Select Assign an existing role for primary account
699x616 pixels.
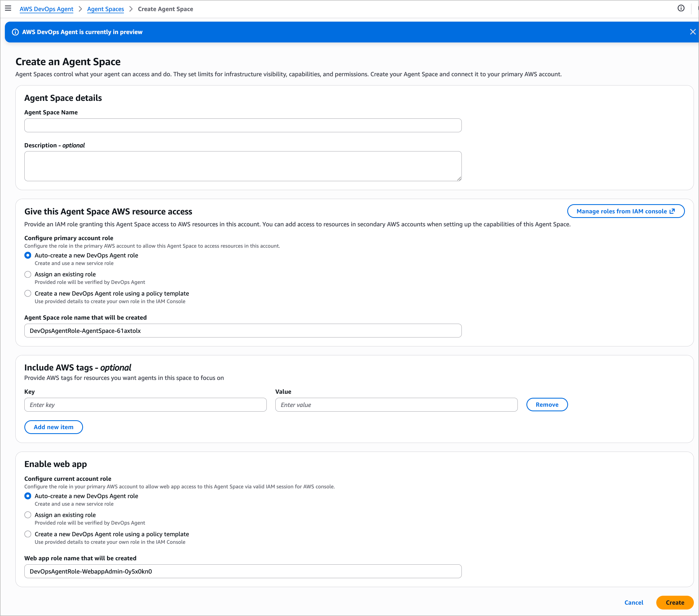click(28, 274)
